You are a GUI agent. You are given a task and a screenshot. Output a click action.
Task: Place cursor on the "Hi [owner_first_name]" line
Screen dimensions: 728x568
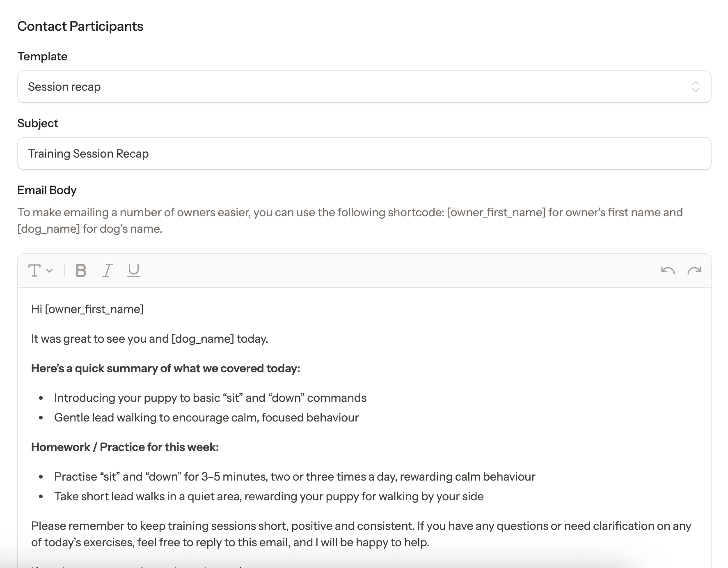(x=87, y=309)
